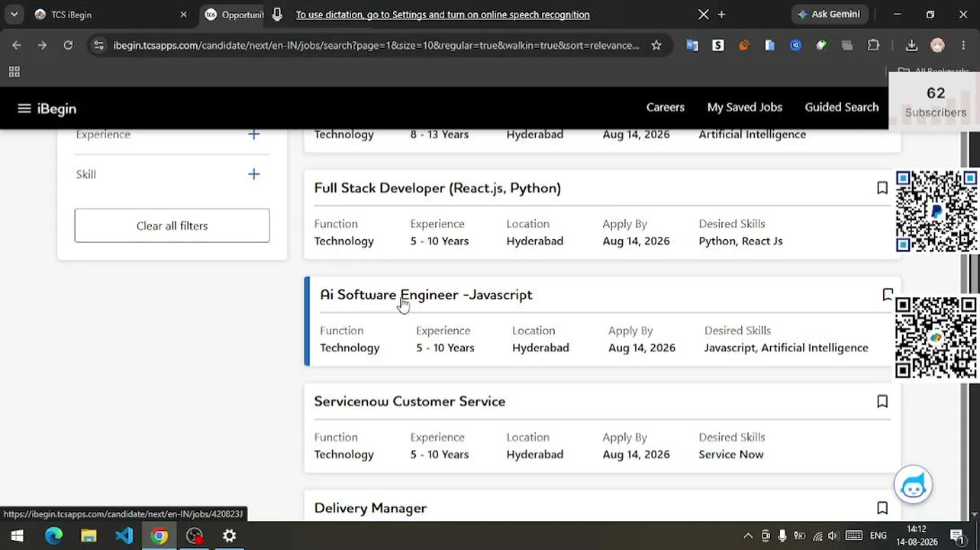Open the Windows notification center
The height and width of the screenshot is (550, 980).
pos(957,535)
